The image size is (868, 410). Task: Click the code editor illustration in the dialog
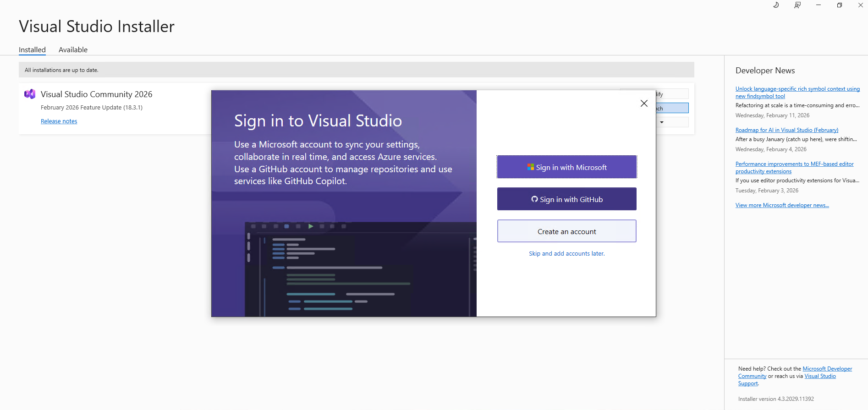pos(361,269)
